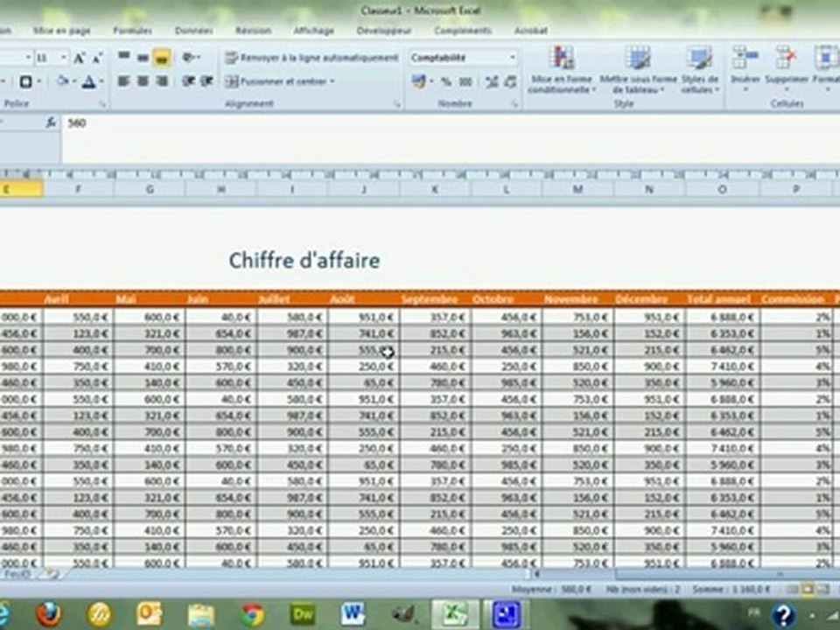This screenshot has height=630, width=840.
Task: Expand the Fusionner et centrer dropdown arrow
Action: 332,81
